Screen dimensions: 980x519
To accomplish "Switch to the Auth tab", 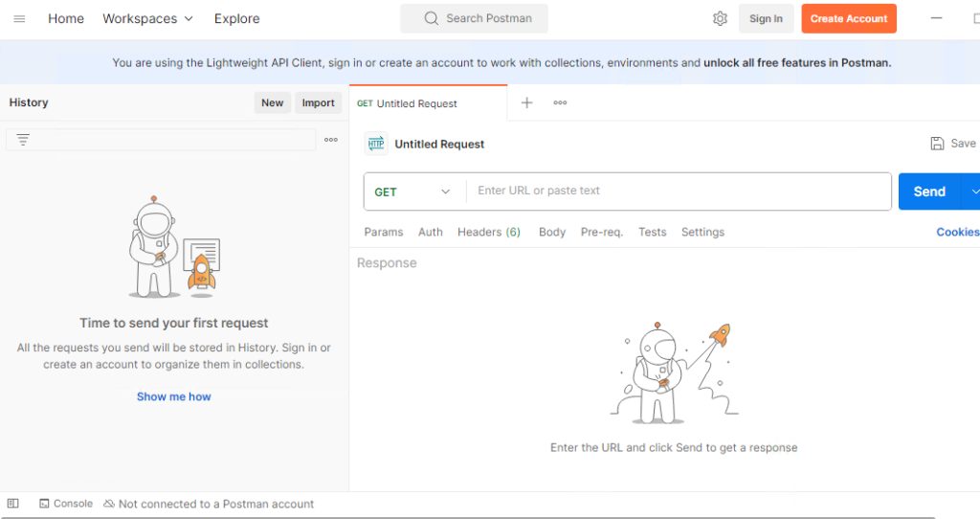I will [x=431, y=232].
